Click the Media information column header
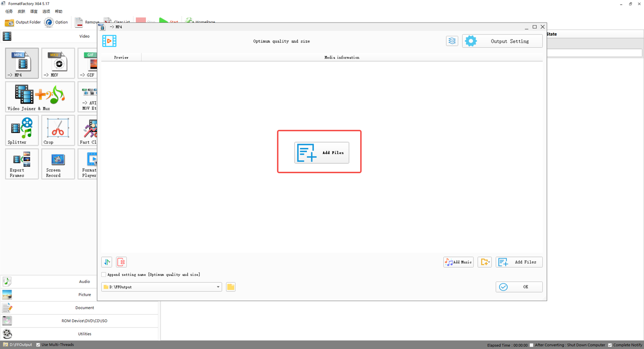 click(342, 57)
